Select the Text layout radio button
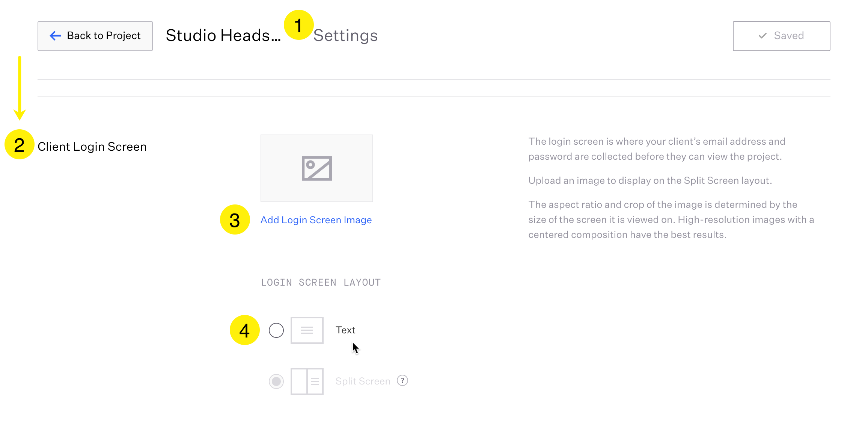868x448 pixels. (x=276, y=330)
